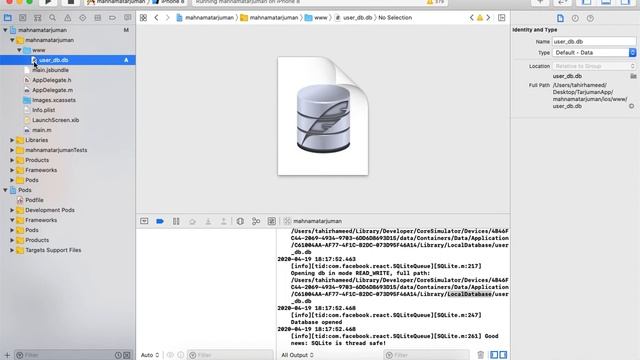This screenshot has height=360, width=640.
Task: Select AppDelegate.m in the navigator
Action: click(52, 90)
